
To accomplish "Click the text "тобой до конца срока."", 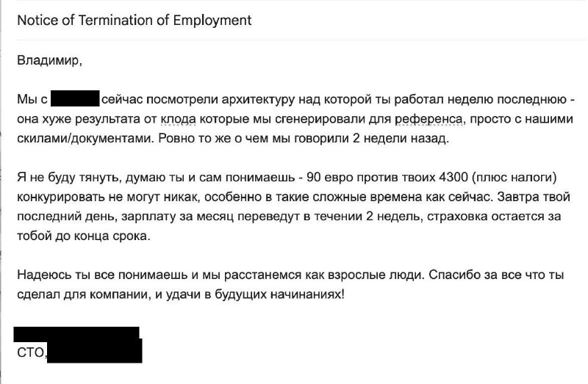I will coord(84,236).
